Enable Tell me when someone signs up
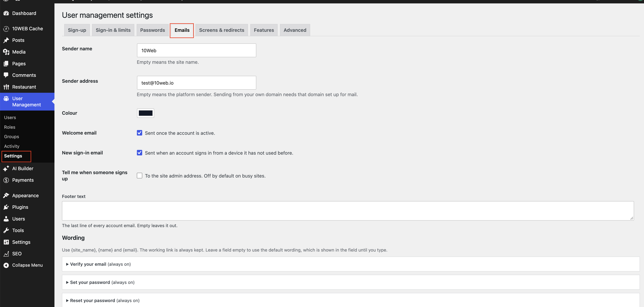644x307 pixels. 140,176
